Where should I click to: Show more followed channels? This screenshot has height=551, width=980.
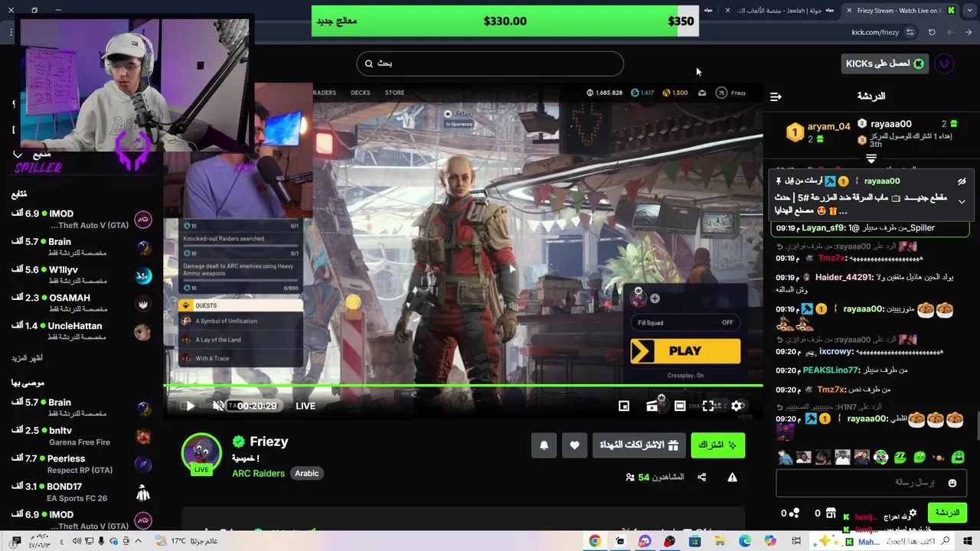point(27,358)
